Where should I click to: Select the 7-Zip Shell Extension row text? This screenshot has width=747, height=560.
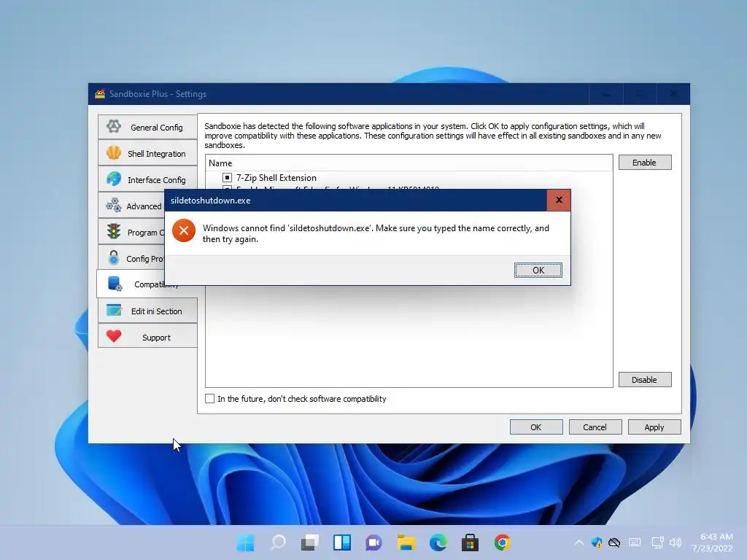[276, 178]
